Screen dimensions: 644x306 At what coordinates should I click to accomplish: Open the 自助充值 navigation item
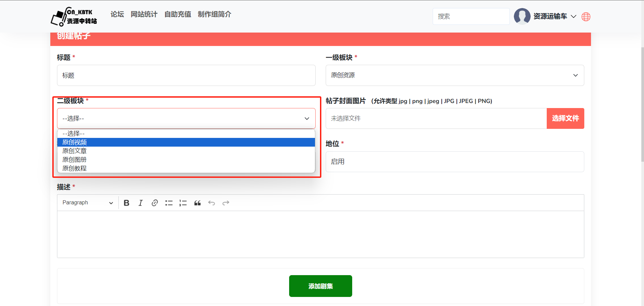(x=177, y=14)
